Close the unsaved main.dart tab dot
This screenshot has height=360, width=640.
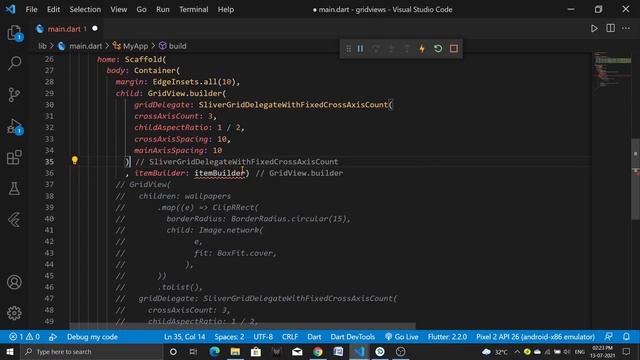[x=95, y=29]
